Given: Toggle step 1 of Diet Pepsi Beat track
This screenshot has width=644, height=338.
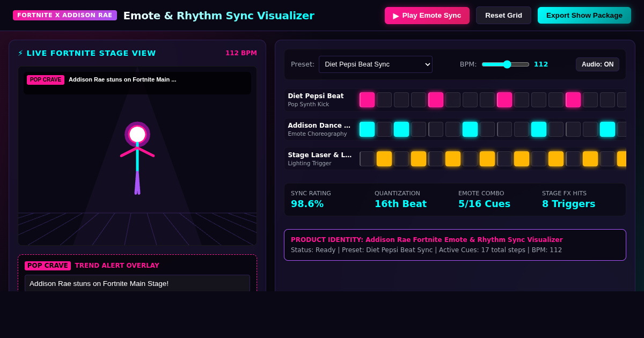Looking at the screenshot, I should [367, 100].
